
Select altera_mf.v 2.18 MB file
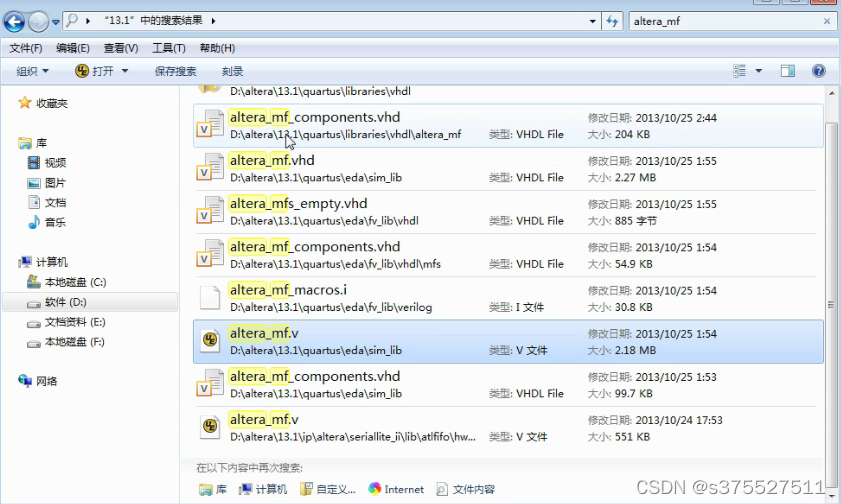pos(508,342)
